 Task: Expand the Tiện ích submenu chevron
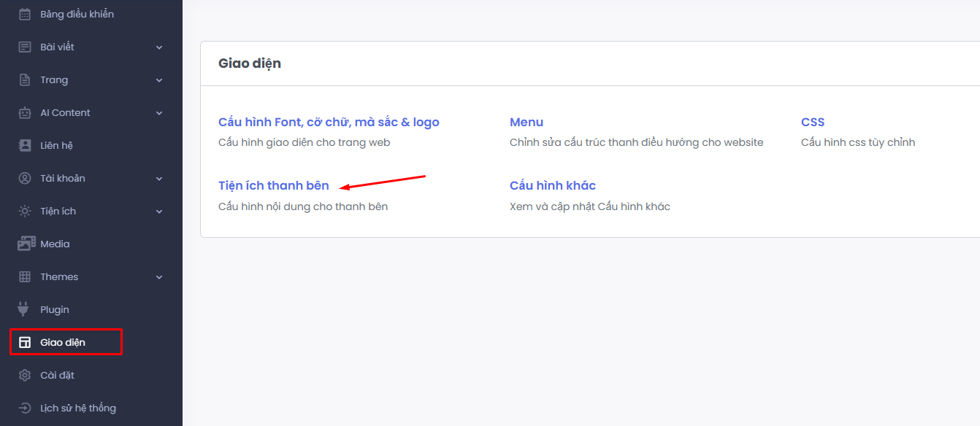click(x=159, y=212)
